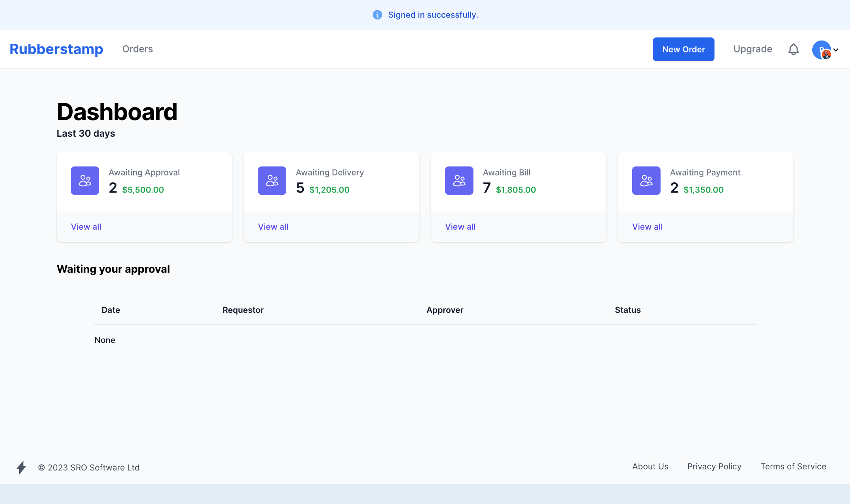Expand the account dropdown chevron
The height and width of the screenshot is (504, 850).
click(837, 50)
